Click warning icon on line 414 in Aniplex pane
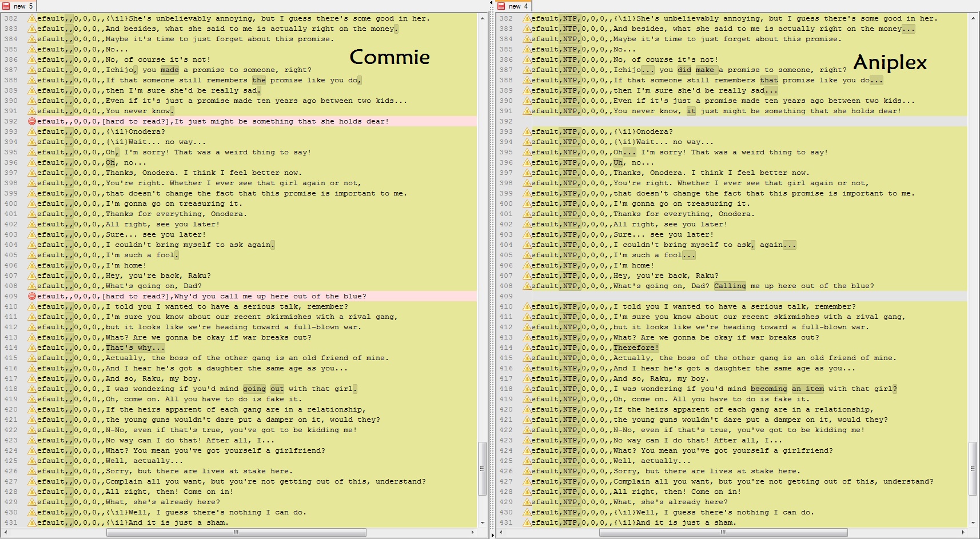 [x=527, y=348]
